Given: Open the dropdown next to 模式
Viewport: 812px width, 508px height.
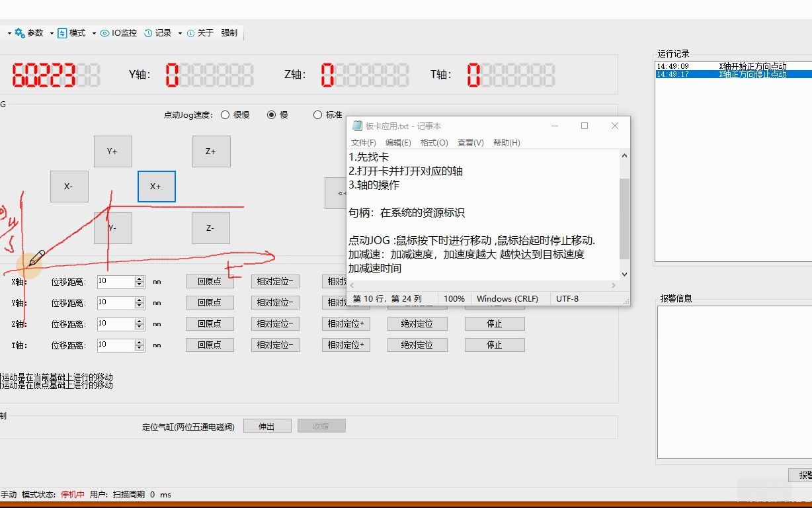Looking at the screenshot, I should point(94,32).
